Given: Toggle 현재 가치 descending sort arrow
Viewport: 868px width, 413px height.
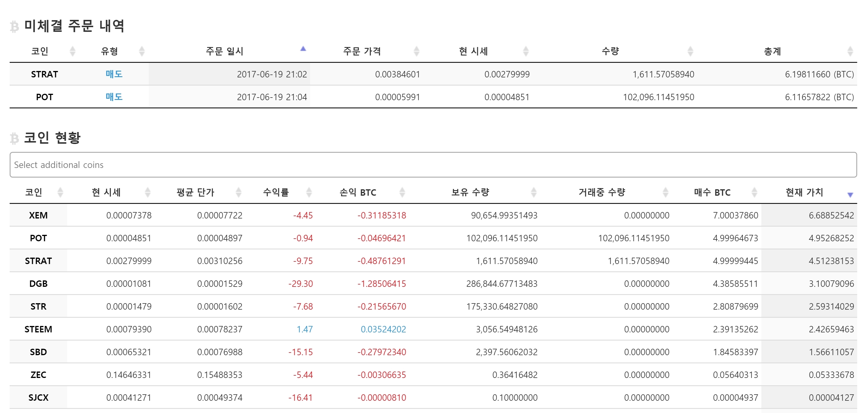Looking at the screenshot, I should (850, 194).
